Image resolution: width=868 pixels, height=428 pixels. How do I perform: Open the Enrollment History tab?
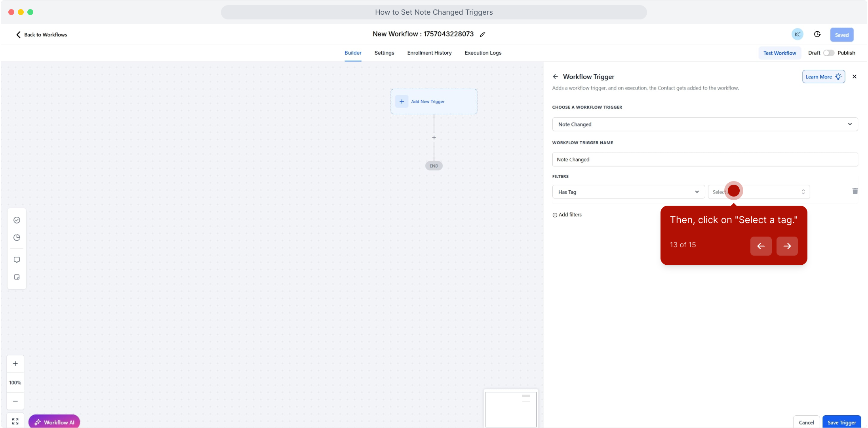429,53
